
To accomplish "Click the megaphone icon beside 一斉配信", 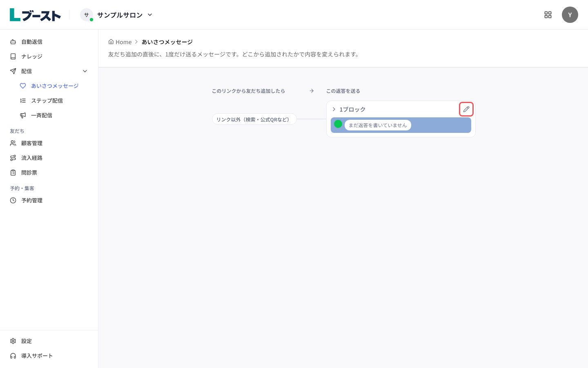I will (23, 115).
